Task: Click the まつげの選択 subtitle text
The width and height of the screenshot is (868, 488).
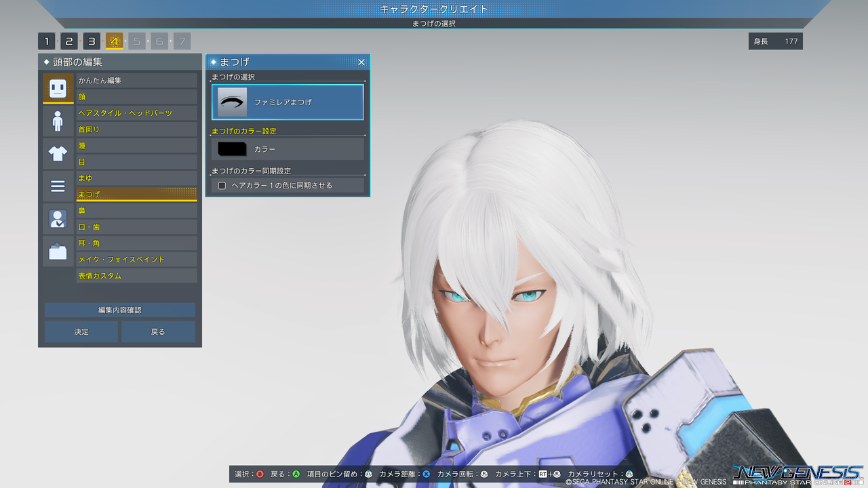Action: point(434,24)
